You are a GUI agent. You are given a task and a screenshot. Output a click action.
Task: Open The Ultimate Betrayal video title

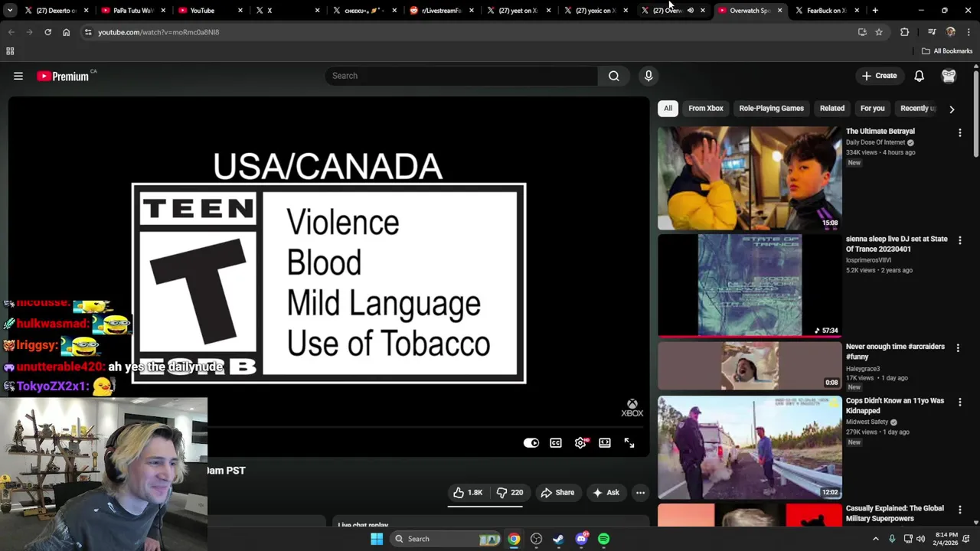(880, 132)
